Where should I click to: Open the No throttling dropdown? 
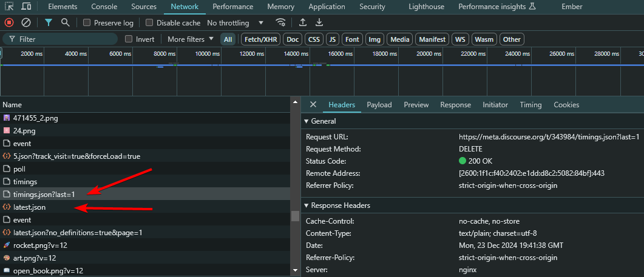(x=236, y=22)
